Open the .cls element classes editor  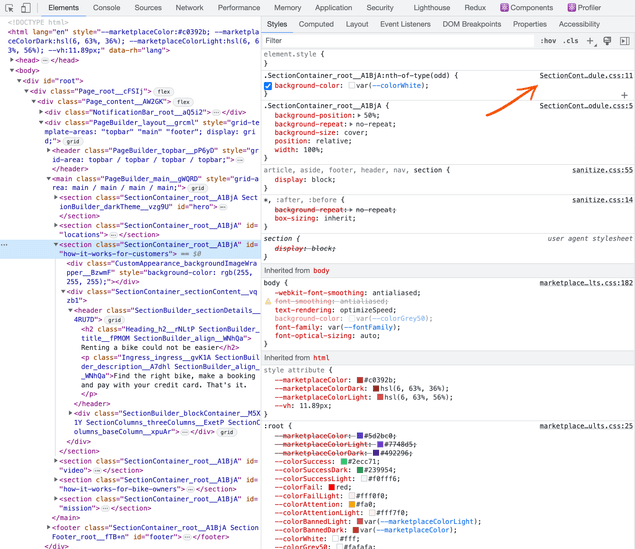[571, 41]
